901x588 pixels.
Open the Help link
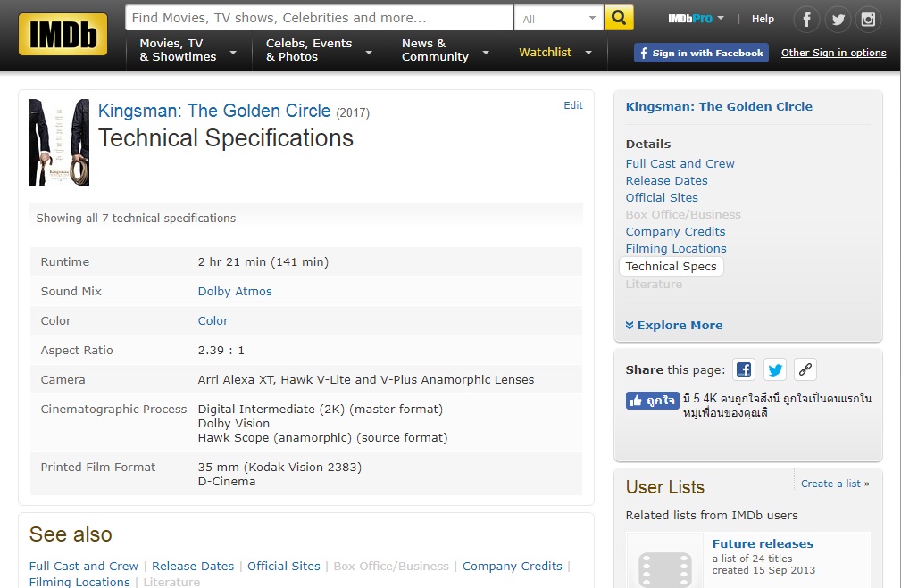pos(763,19)
